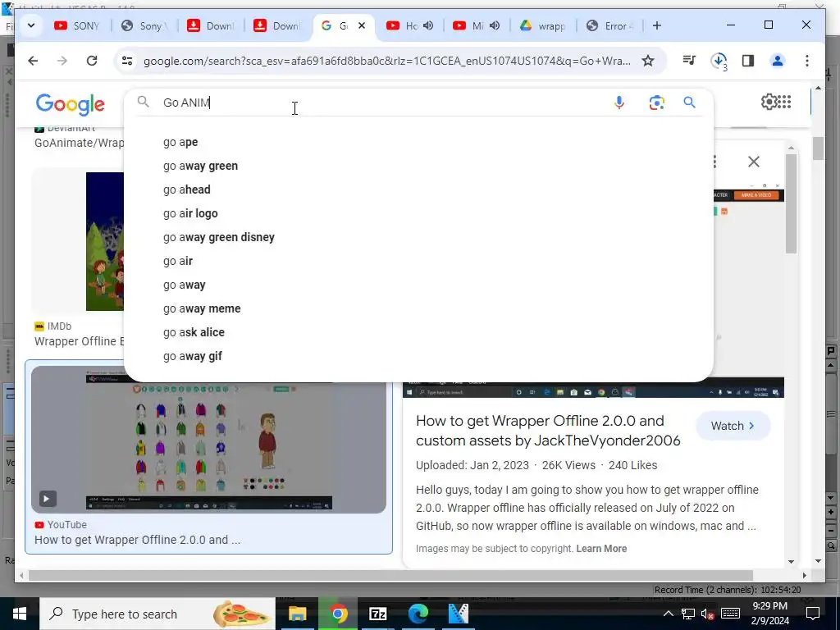Open Chrome profile avatar
840x630 pixels.
(x=778, y=61)
